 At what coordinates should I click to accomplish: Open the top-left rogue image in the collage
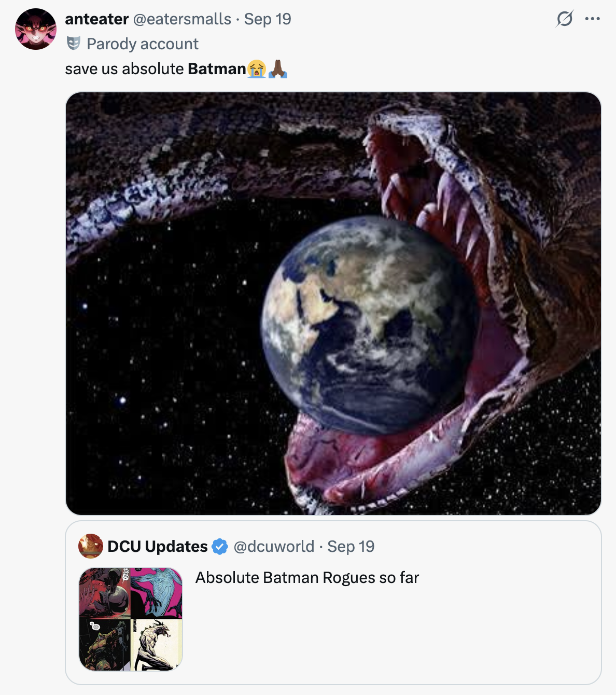pyautogui.click(x=105, y=593)
